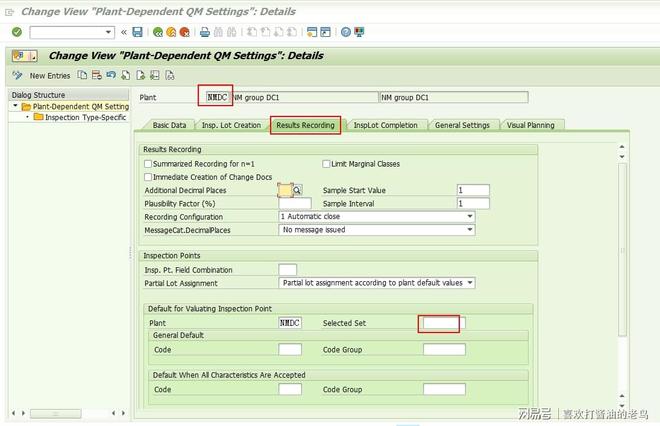
Task: Open the menu icon beside the Change View title
Action: pyautogui.click(x=24, y=56)
